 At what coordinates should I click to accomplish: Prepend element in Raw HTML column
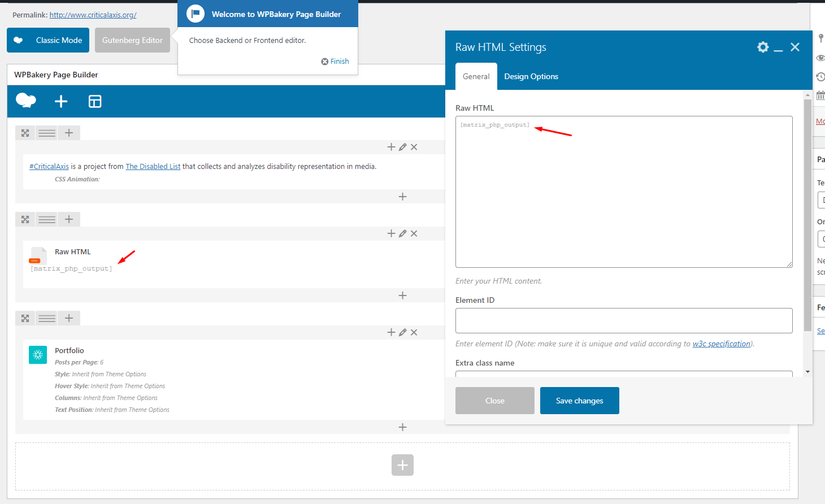[x=391, y=233]
